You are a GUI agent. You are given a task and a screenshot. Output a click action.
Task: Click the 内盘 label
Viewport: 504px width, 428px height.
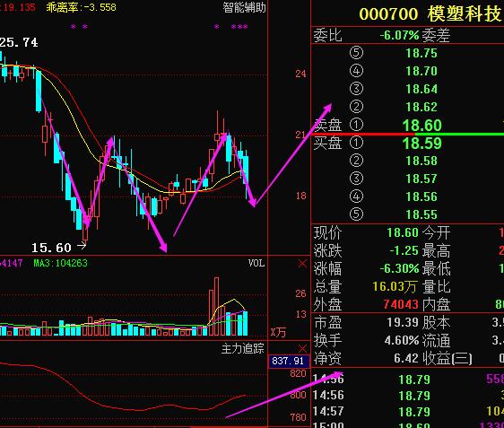[x=436, y=304]
